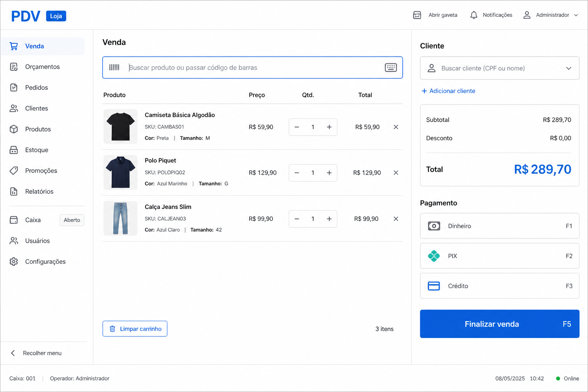The height and width of the screenshot is (392, 588).
Task: Click the Promoções tag icon
Action: click(x=14, y=171)
